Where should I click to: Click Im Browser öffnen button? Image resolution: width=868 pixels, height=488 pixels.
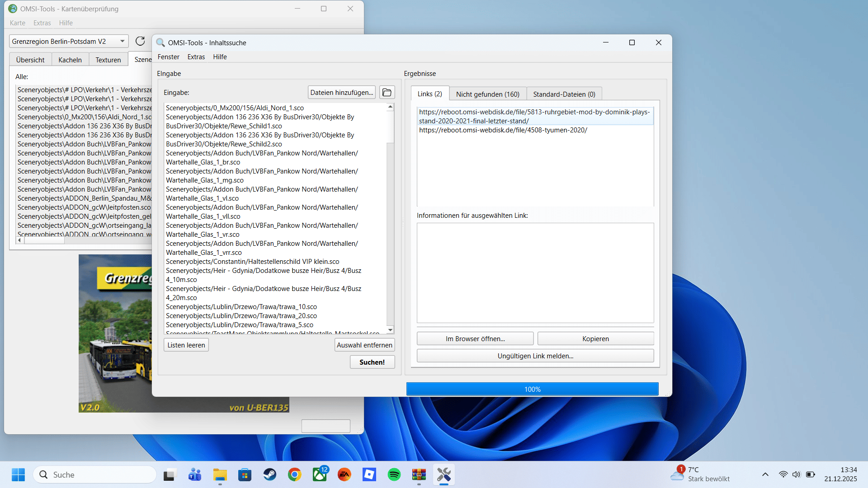click(x=475, y=338)
